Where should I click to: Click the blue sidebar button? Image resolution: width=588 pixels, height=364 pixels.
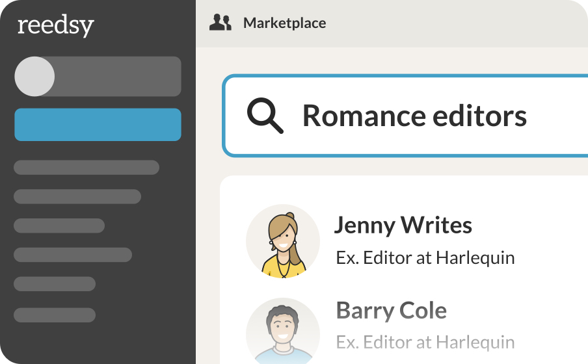tap(98, 124)
